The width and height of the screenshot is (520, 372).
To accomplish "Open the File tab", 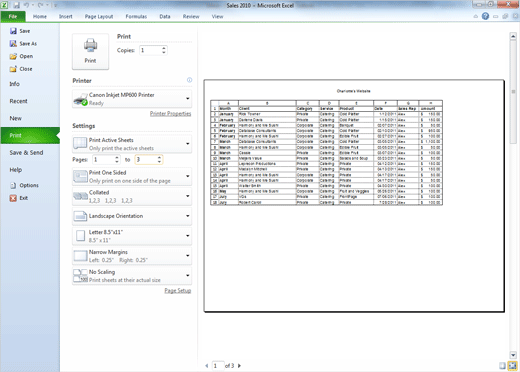I will [13, 16].
